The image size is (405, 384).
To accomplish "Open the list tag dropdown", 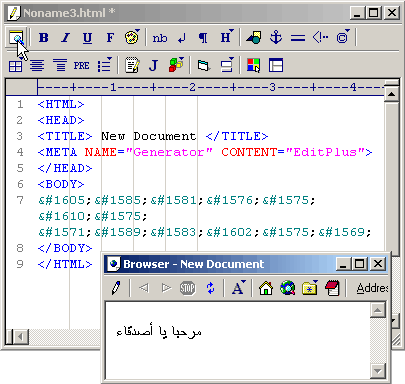I will coord(105,65).
